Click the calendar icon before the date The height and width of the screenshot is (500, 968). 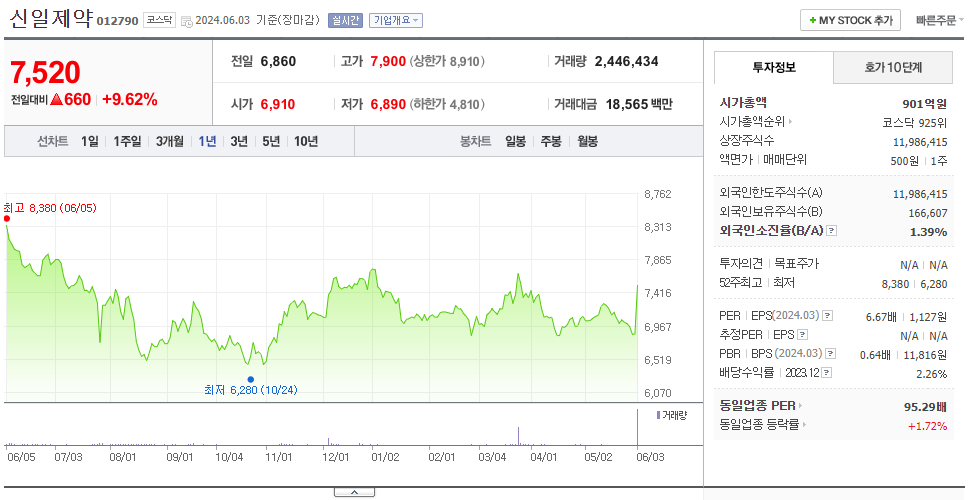point(187,21)
